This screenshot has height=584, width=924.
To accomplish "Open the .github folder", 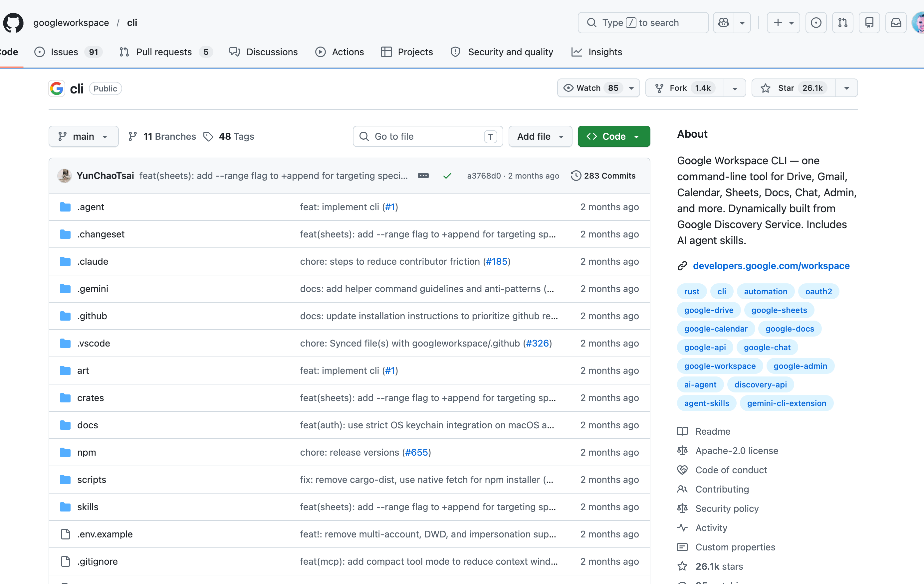I will point(92,316).
